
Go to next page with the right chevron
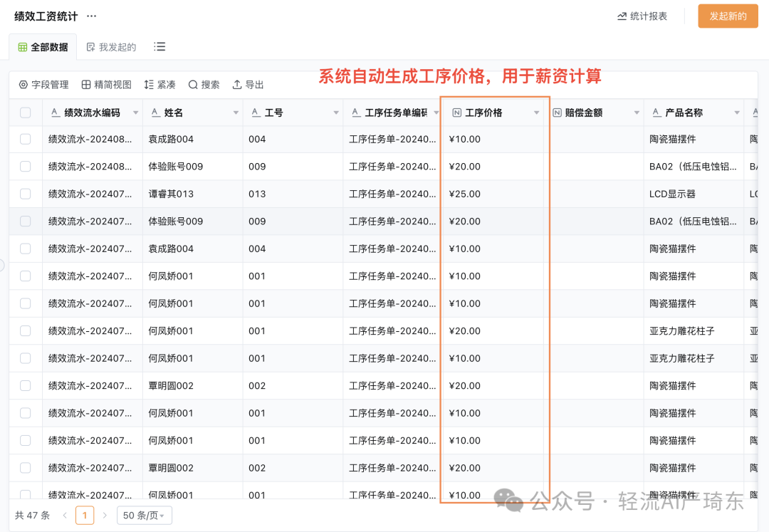(x=105, y=516)
